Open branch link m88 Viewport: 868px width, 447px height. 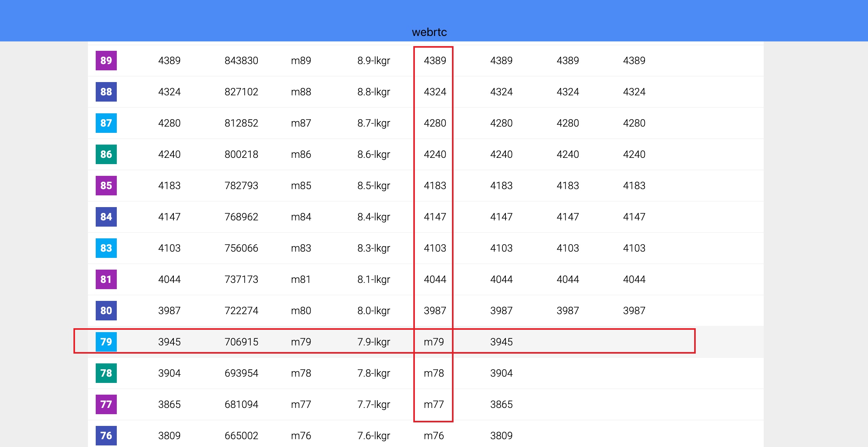[x=301, y=92]
